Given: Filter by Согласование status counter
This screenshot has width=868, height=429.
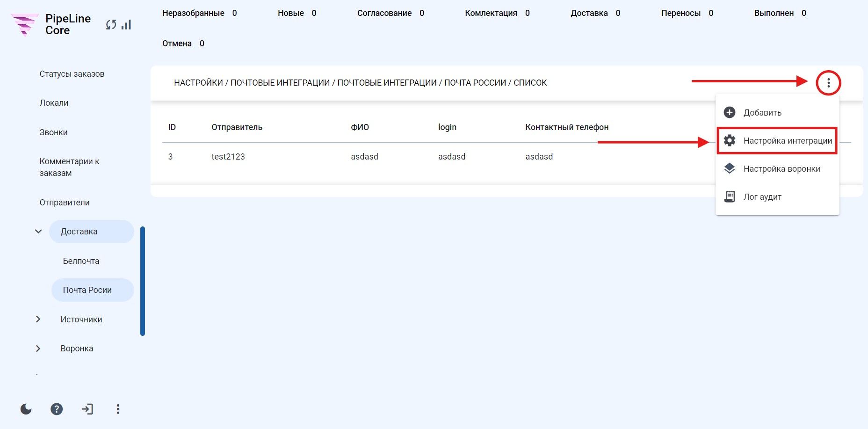Looking at the screenshot, I should point(391,13).
